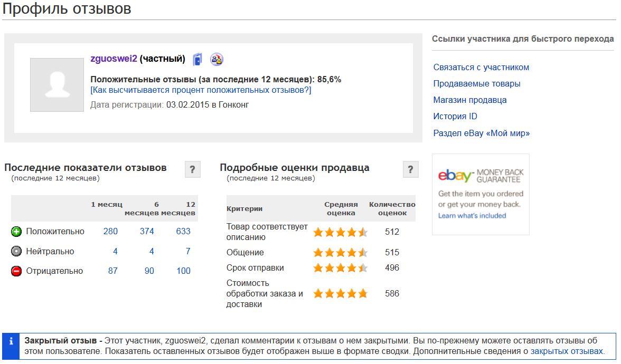Open История ID link
Image resolution: width=621 pixels, height=364 pixels.
point(455,116)
